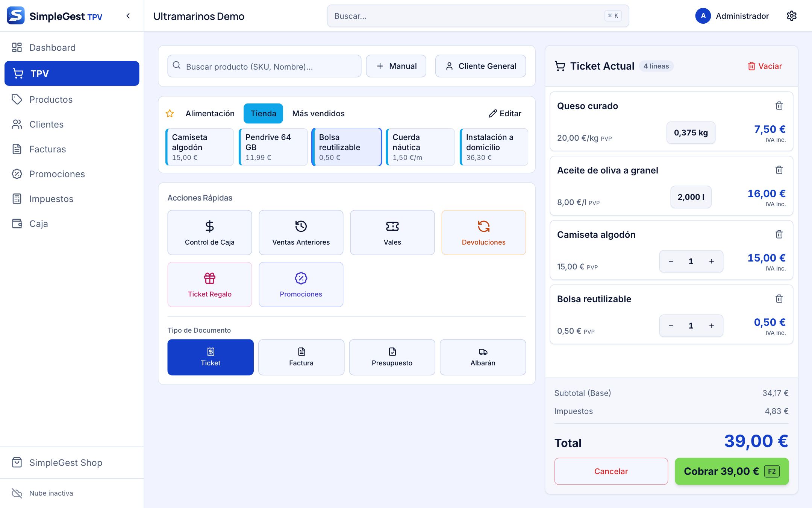The image size is (812, 508).
Task: Select Factura document type
Action: (301, 357)
